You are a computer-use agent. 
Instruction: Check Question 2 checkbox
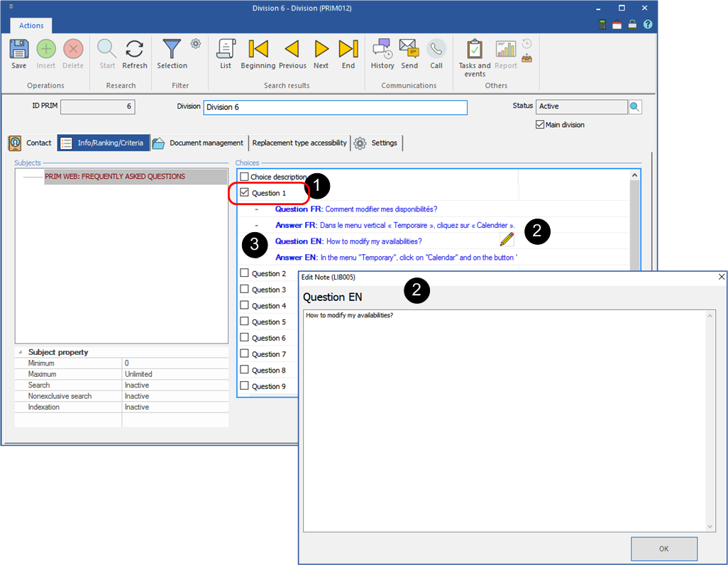(244, 273)
